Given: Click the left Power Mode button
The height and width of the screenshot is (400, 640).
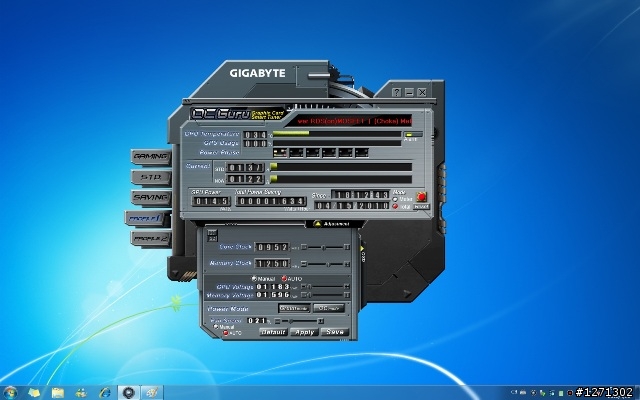Looking at the screenshot, I should point(294,308).
